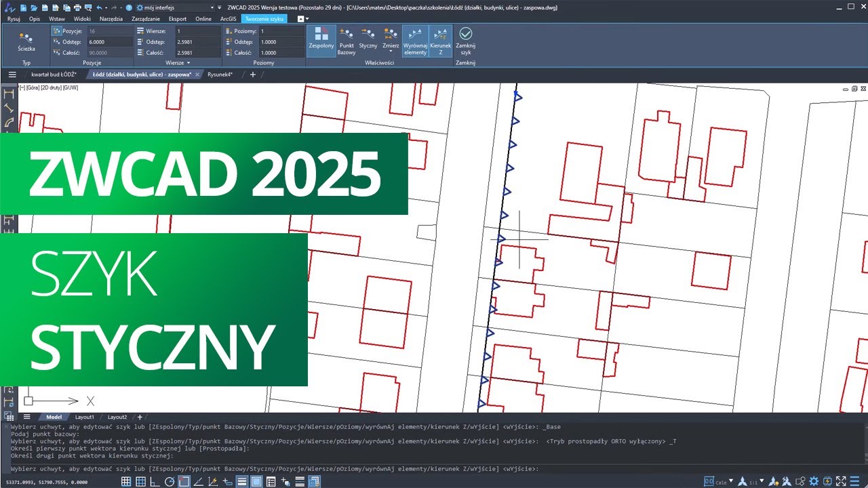The image size is (868, 488).
Task: Toggle lineweight display in the status bar
Action: point(242,481)
